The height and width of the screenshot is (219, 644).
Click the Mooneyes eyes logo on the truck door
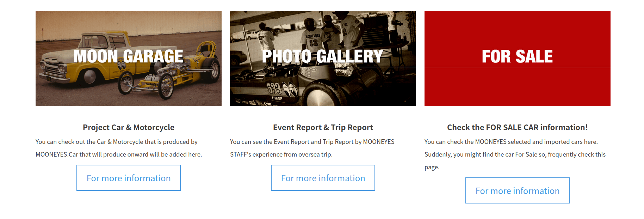[x=122, y=66]
